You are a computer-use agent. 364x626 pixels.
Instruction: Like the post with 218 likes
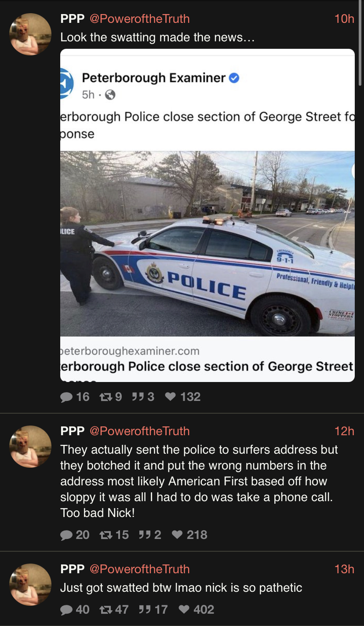(177, 535)
